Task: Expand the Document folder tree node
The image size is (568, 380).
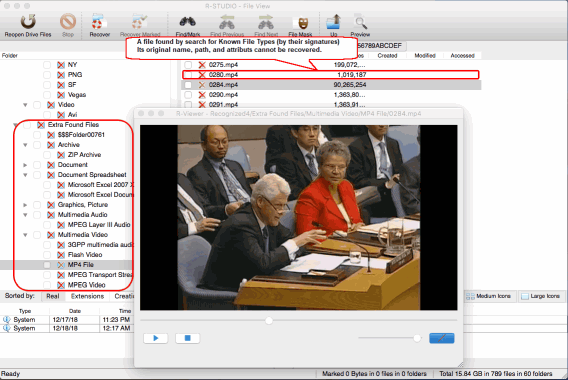Action: coord(25,165)
